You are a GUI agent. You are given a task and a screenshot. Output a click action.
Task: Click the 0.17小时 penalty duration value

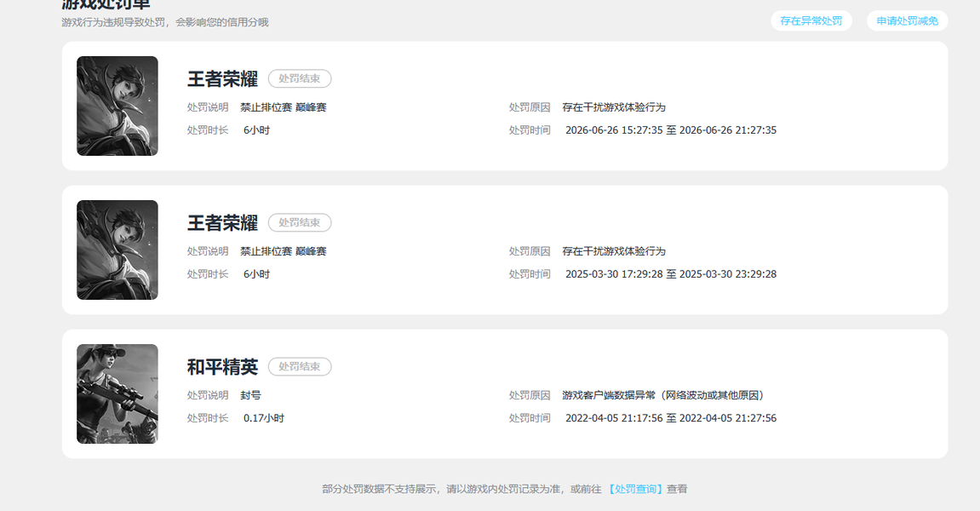coord(264,418)
